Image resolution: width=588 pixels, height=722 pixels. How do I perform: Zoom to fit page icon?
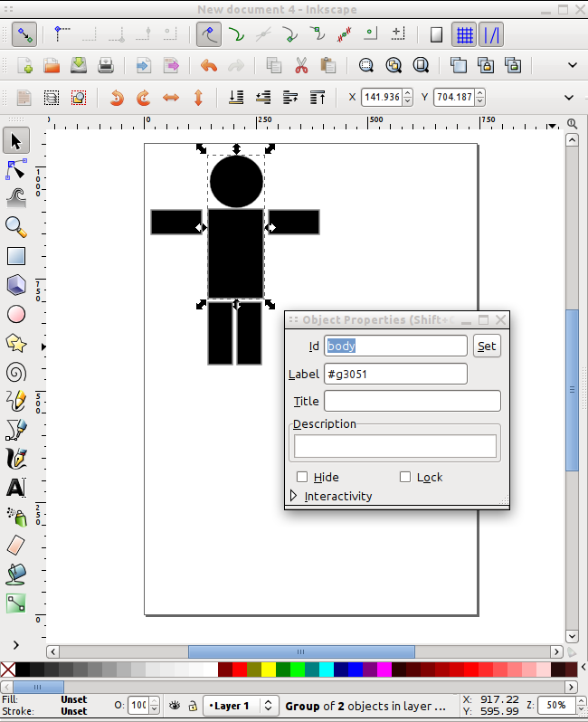(x=421, y=65)
